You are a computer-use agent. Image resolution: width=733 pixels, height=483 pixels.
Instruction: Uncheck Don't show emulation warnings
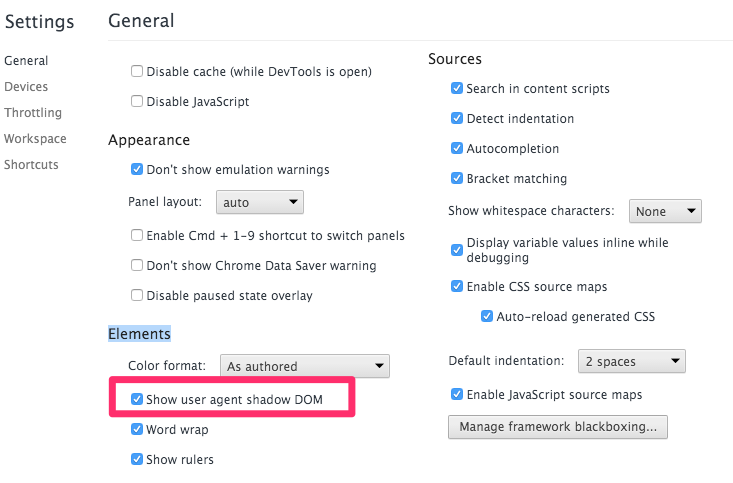[x=137, y=170]
